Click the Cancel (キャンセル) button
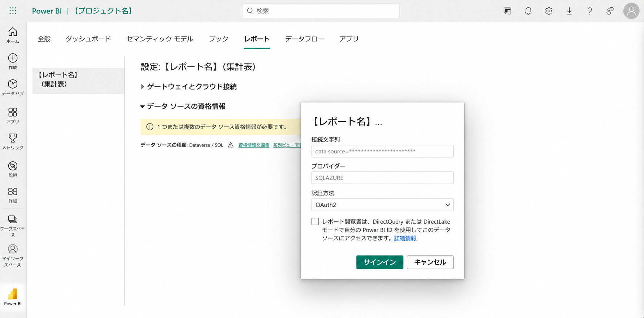 tap(430, 262)
